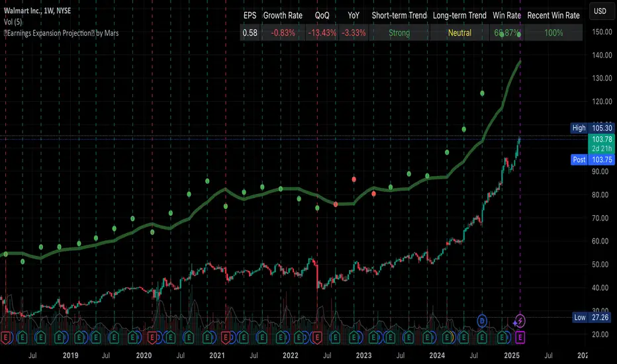Select the Earnings Expansion Projection by Mars legend
This screenshot has width=617, height=364.
(x=62, y=33)
